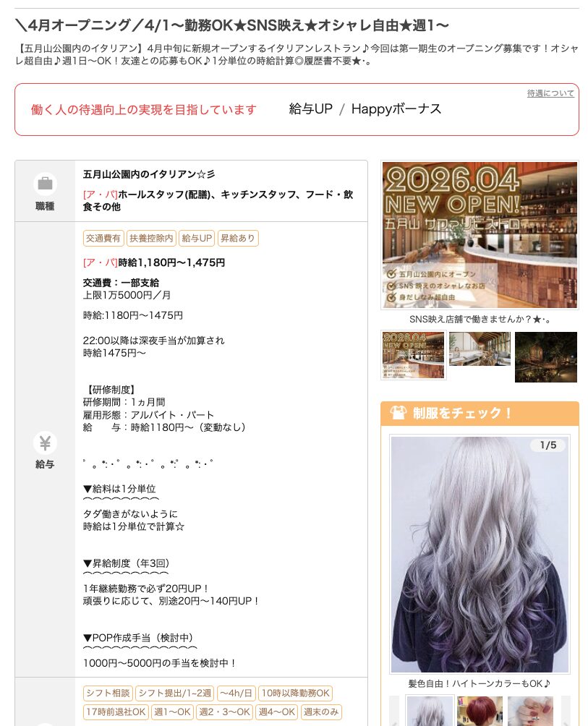Select the 昇給あり tag
Viewport: 588px width, 726px height.
coord(238,238)
